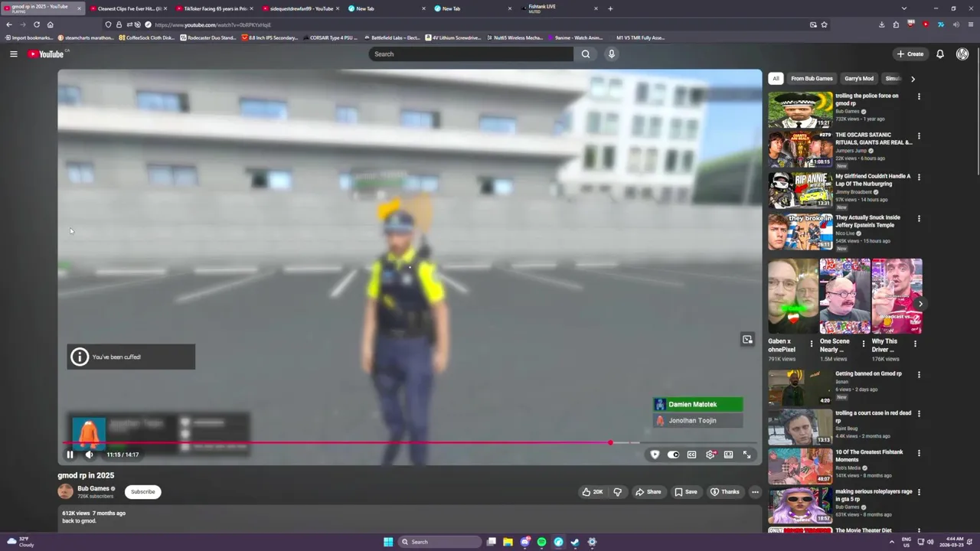980x551 pixels.
Task: Mute the video volume speaker icon
Action: (x=89, y=455)
